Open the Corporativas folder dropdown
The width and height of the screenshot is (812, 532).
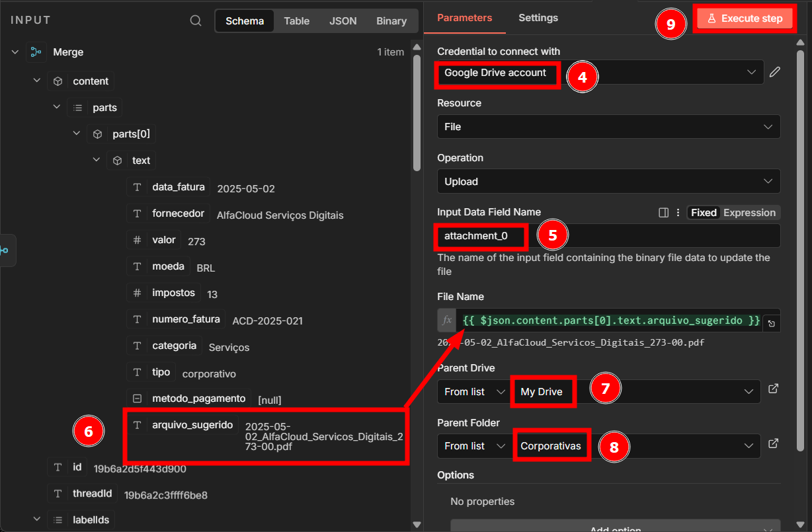coord(635,446)
